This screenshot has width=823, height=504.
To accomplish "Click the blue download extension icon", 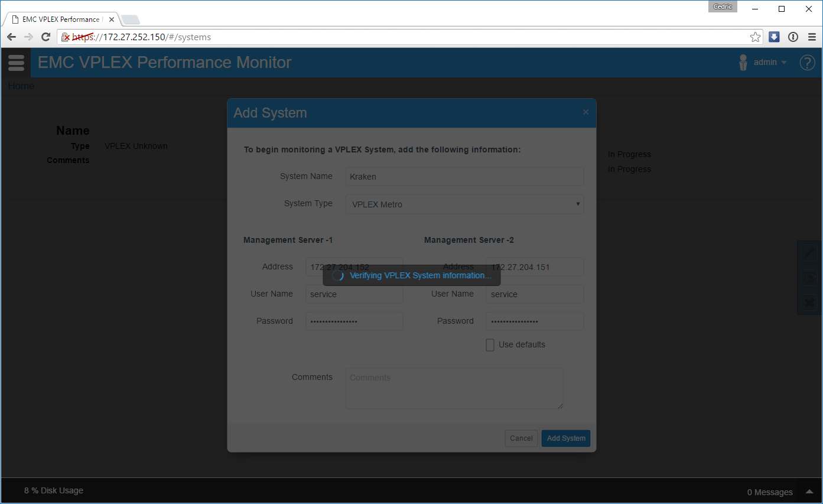I will [774, 37].
